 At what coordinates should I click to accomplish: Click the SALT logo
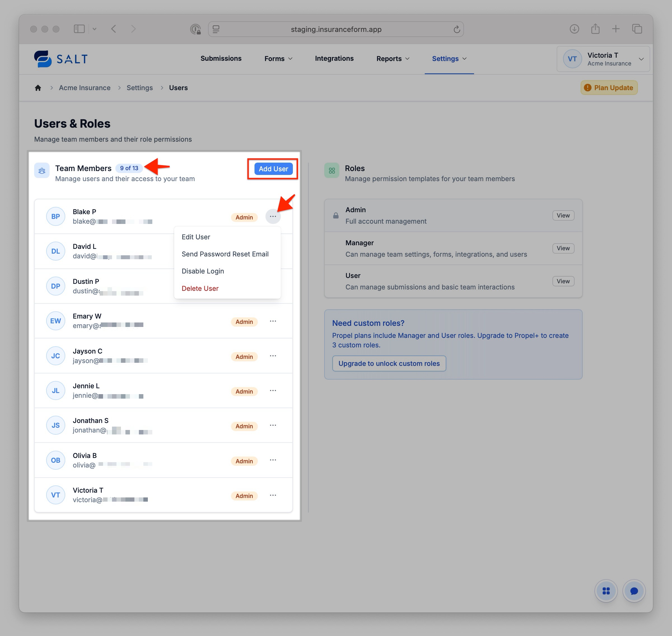pyautogui.click(x=61, y=59)
